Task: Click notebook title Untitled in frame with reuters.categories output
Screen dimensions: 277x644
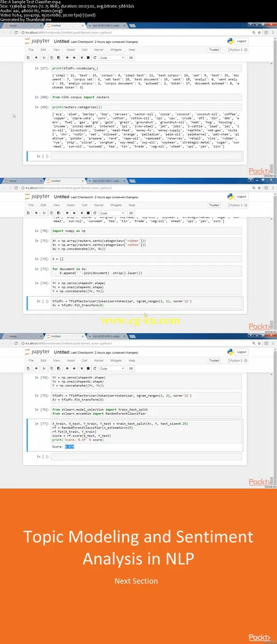Action: click(62, 42)
